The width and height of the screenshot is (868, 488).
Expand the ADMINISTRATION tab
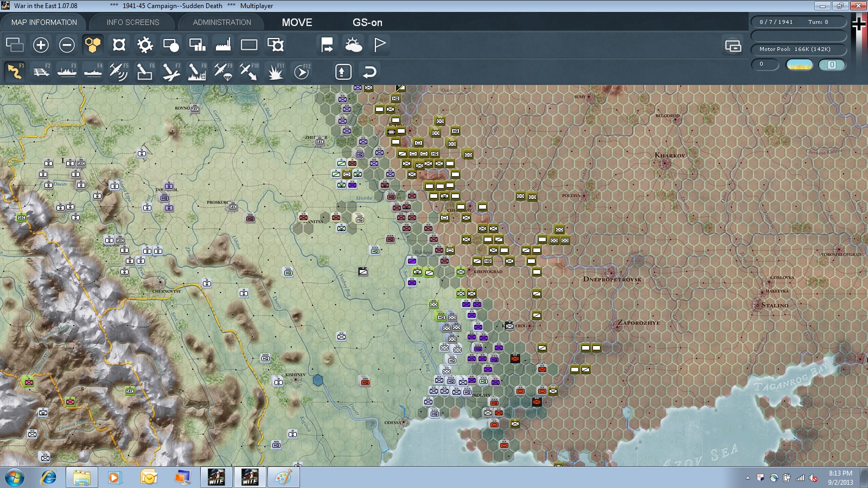coord(222,22)
